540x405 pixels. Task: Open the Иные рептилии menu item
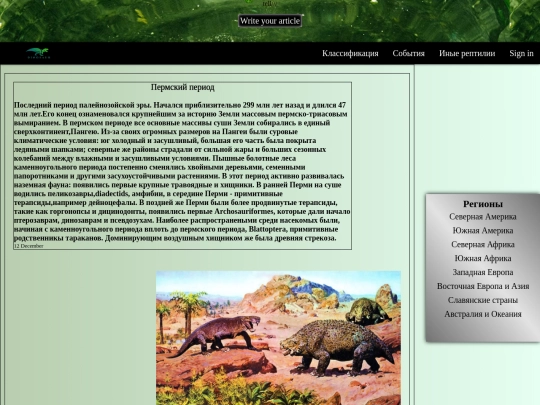[467, 53]
